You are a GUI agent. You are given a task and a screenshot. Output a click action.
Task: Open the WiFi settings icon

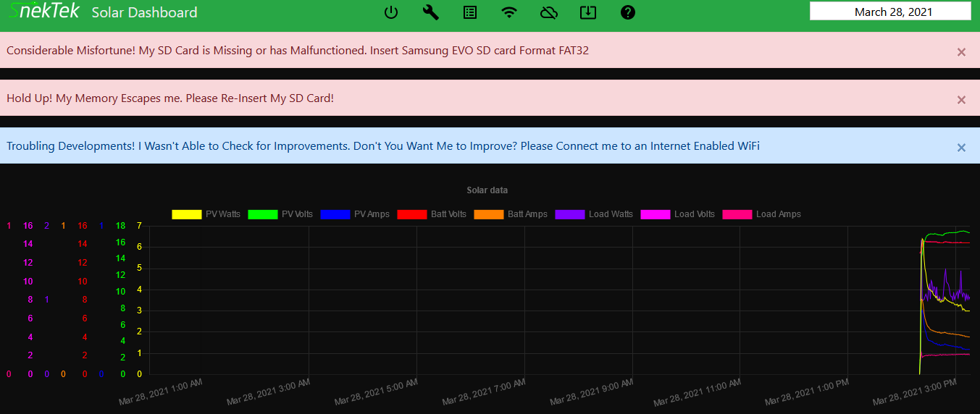pos(510,12)
